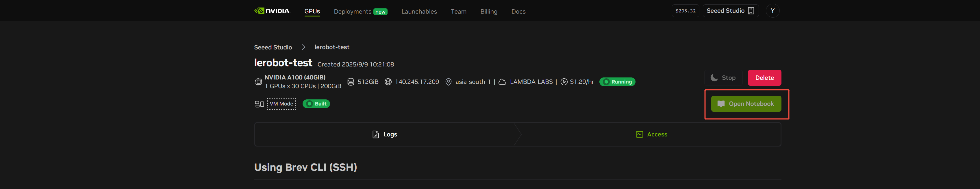Click the NVIDIA A100 (40GiB) label
This screenshot has width=980, height=189.
coord(295,77)
